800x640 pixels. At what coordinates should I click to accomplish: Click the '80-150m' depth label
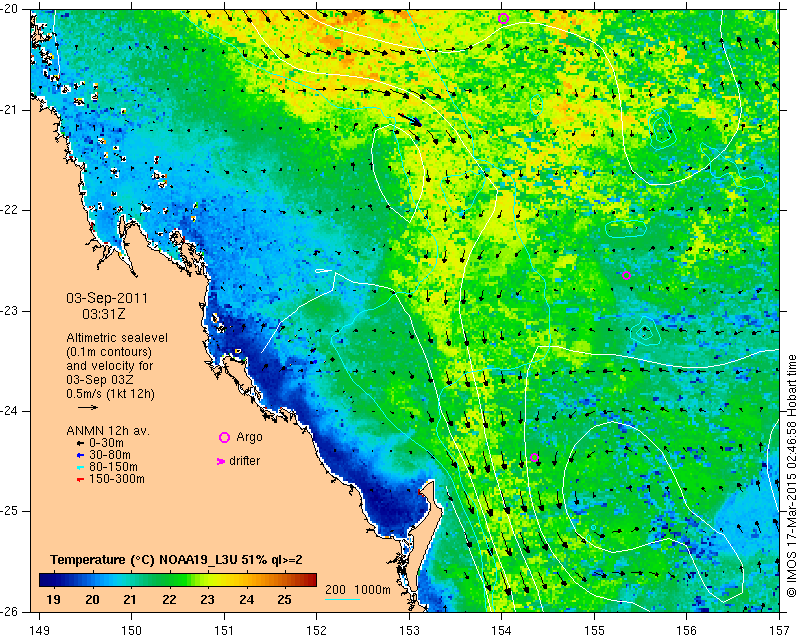pyautogui.click(x=113, y=467)
